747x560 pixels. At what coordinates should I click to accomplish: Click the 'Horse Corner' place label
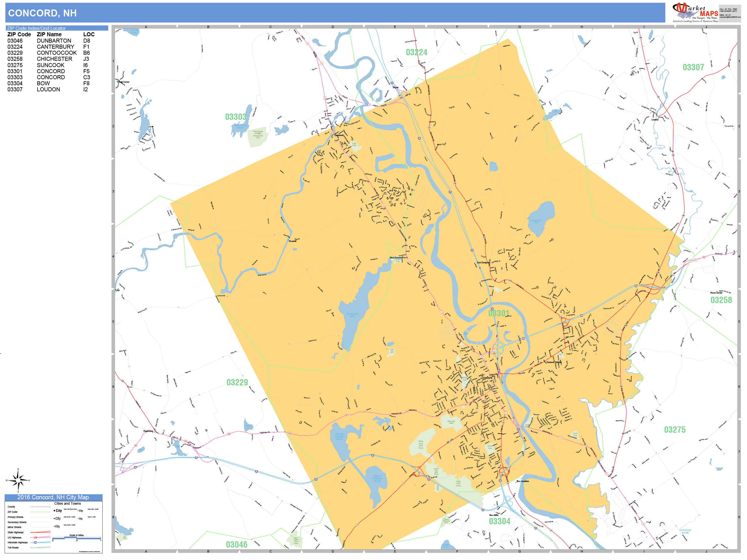tap(716, 293)
